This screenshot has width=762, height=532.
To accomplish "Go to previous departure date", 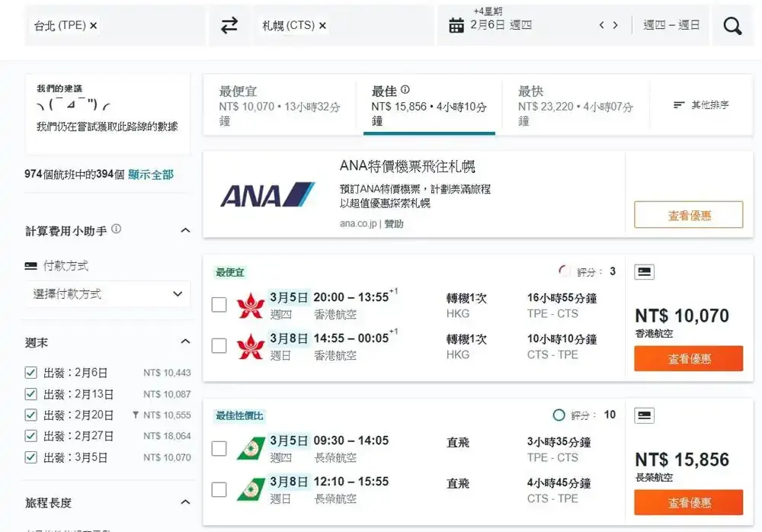I will pos(602,25).
